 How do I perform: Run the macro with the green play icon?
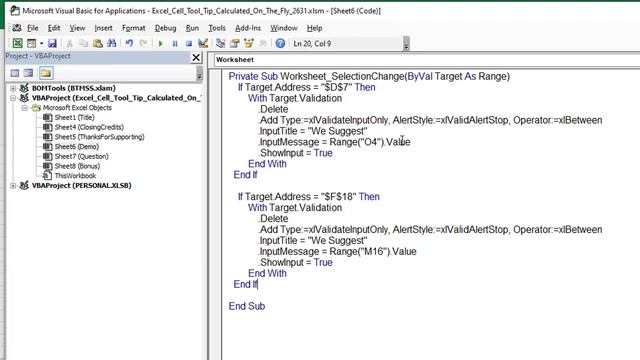(161, 43)
